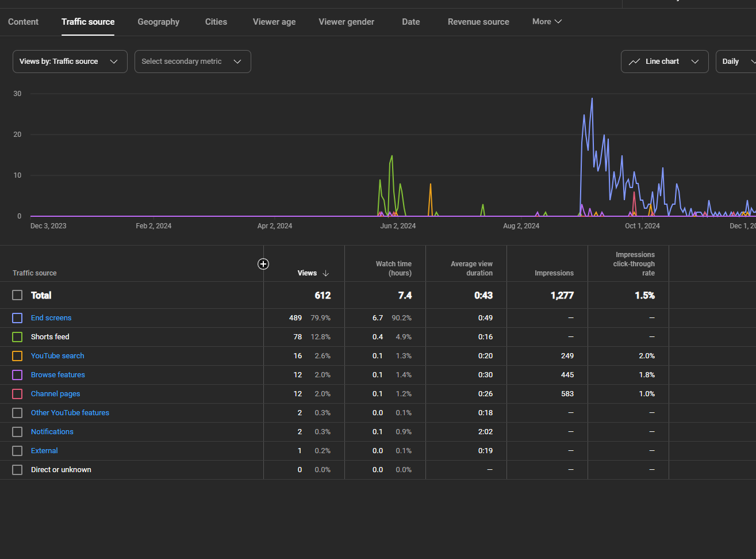The width and height of the screenshot is (756, 559).
Task: Open the Browse features link
Action: (58, 375)
